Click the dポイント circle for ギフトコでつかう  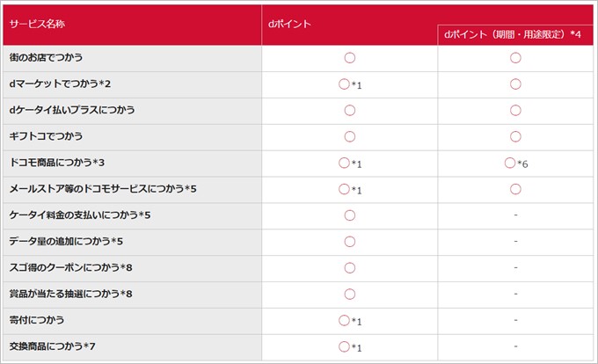click(350, 137)
